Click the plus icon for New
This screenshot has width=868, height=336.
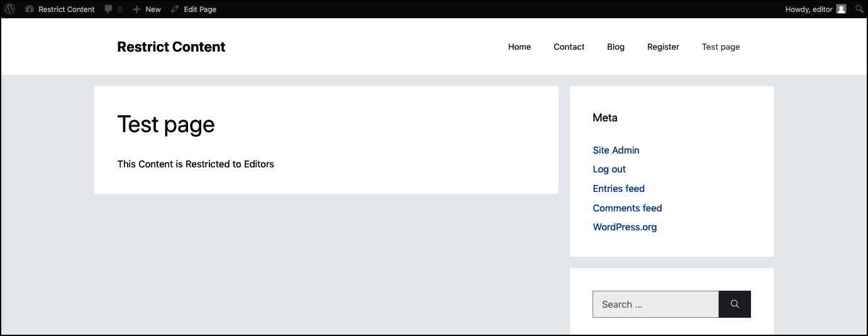tap(136, 9)
